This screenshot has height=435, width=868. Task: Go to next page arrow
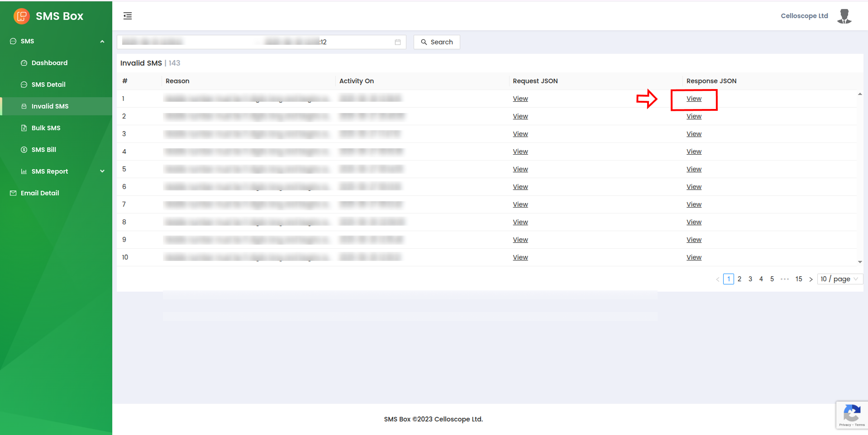coord(811,279)
